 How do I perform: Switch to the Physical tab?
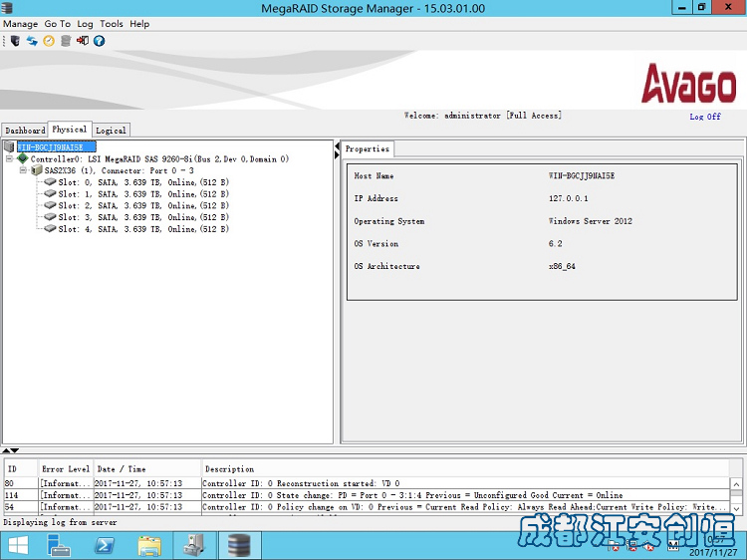70,130
